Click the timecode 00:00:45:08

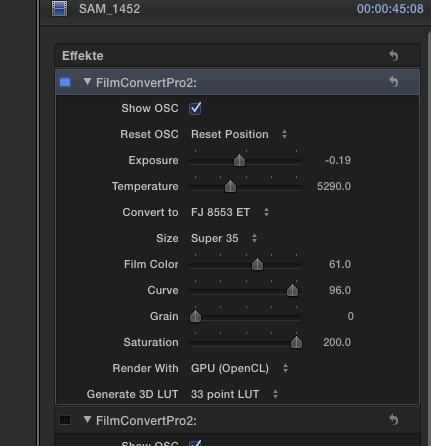point(390,9)
